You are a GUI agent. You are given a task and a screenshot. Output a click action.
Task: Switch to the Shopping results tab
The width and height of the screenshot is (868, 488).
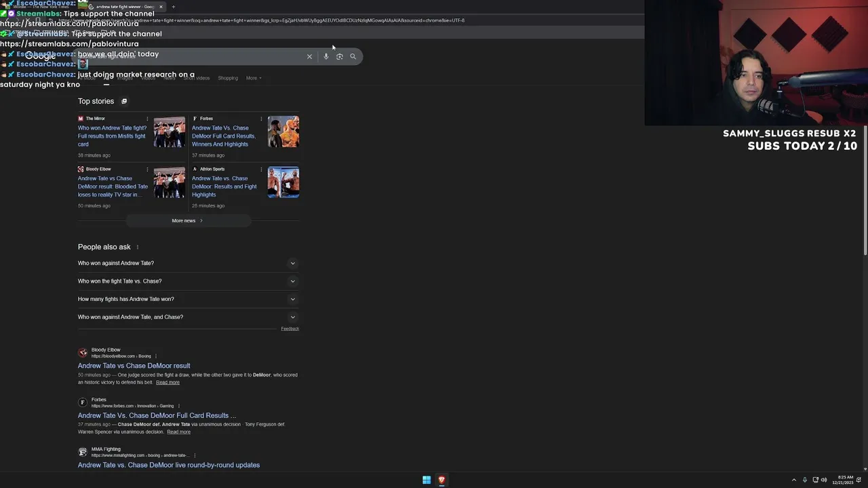228,78
